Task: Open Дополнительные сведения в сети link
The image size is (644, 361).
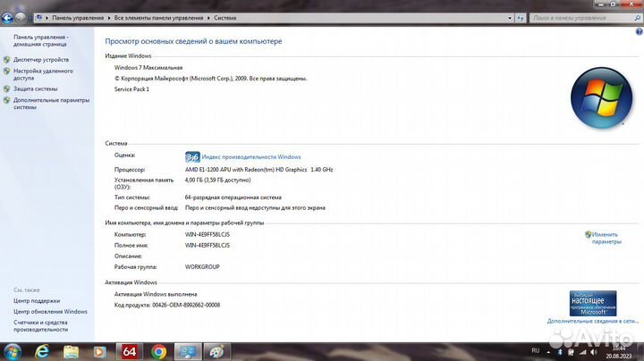Action: (x=593, y=321)
